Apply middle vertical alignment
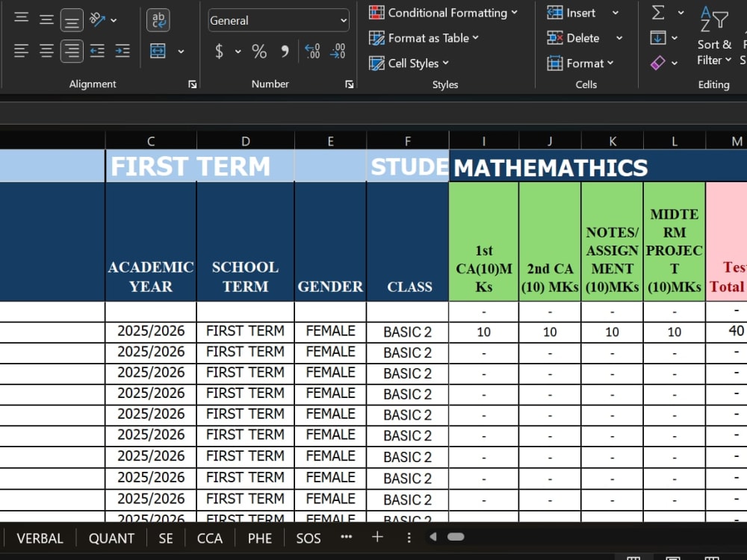Screen dimensions: 747x560 pyautogui.click(x=46, y=19)
